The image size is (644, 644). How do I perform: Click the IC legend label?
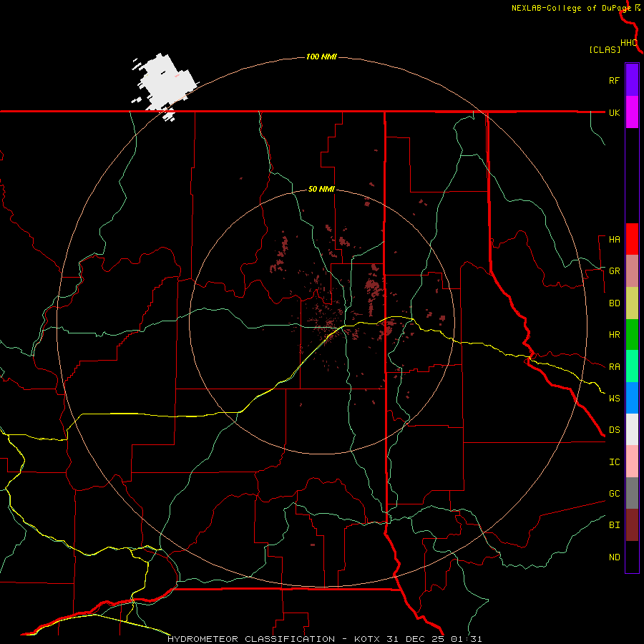[614, 462]
